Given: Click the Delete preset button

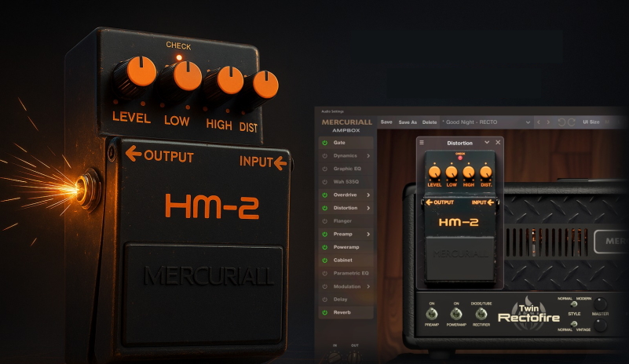Looking at the screenshot, I should tap(430, 122).
